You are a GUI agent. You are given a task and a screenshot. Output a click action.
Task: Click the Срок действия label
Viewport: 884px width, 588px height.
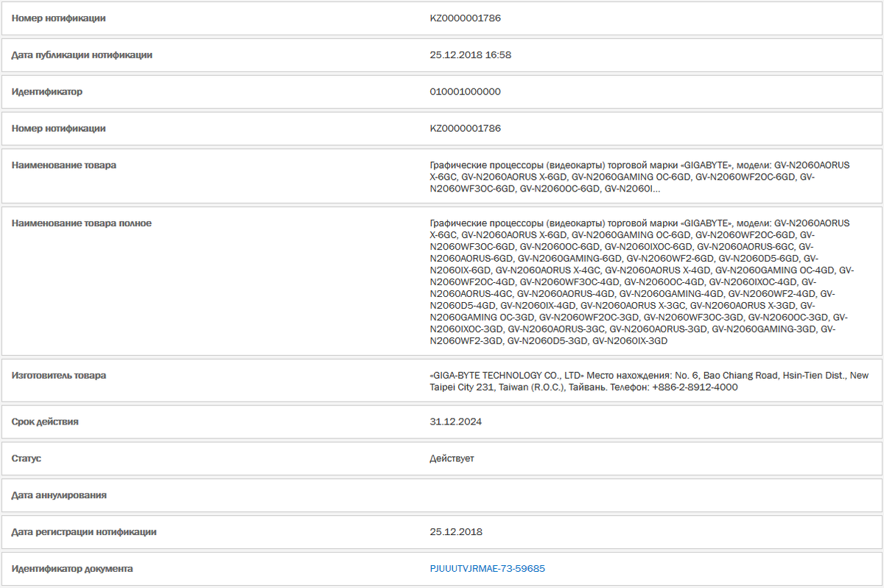pos(45,422)
